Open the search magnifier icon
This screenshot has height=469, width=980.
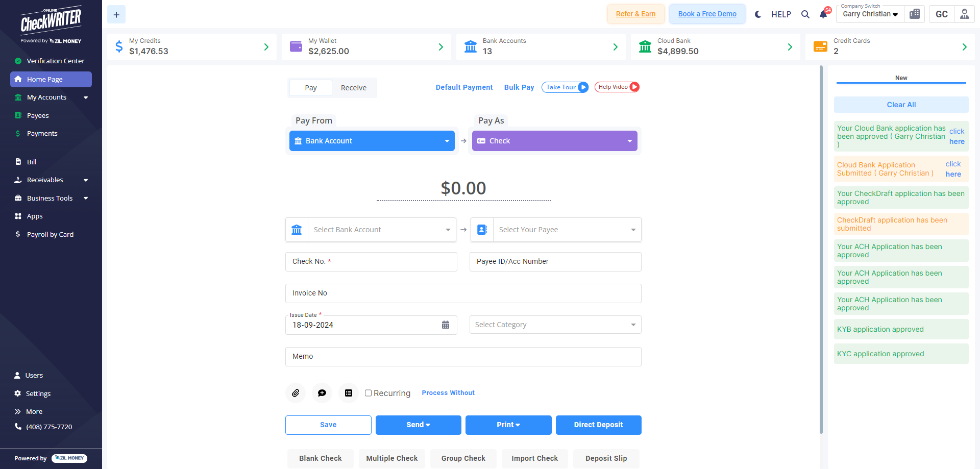click(805, 14)
